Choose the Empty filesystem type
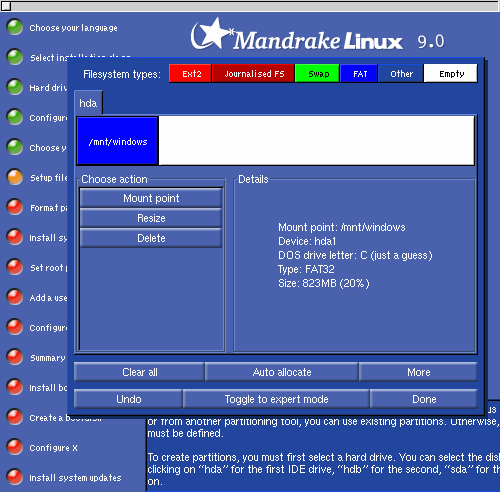This screenshot has height=492, width=500. point(451,73)
